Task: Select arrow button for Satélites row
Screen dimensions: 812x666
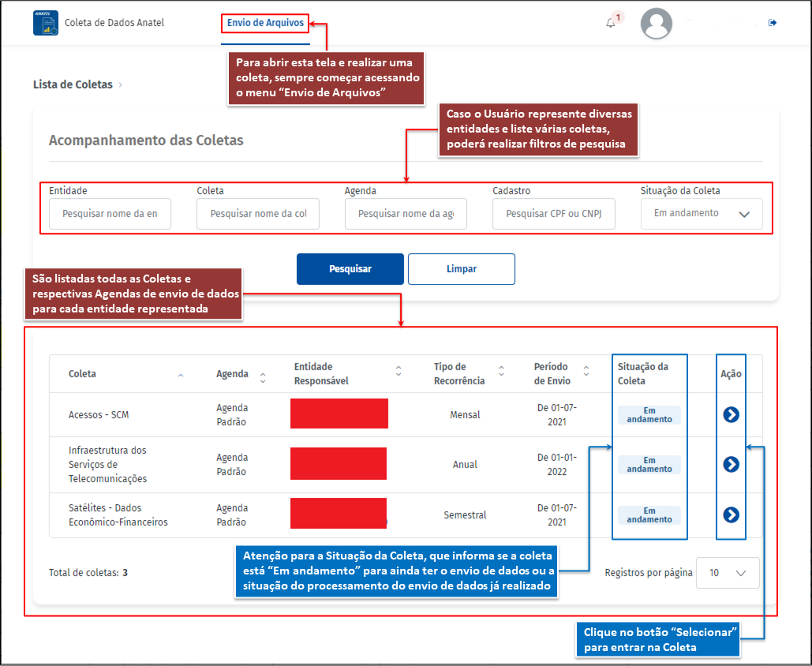Action: pos(731,514)
